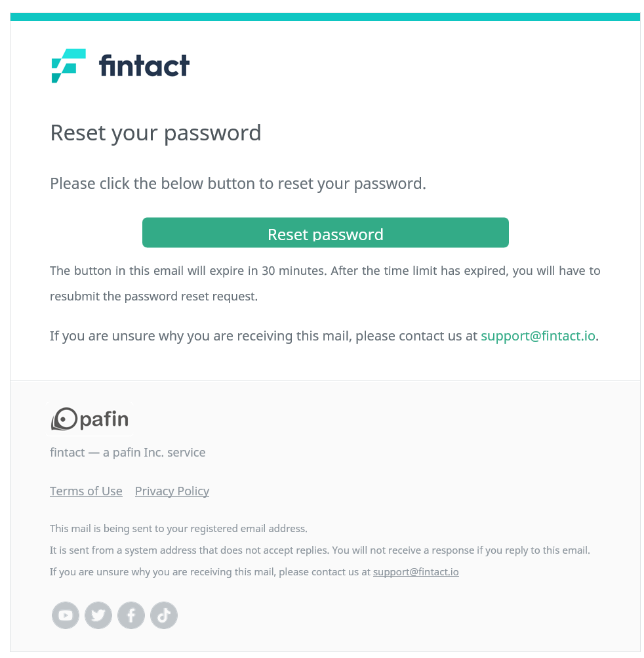
Task: Click 'Please click the below button' sentence
Action: click(238, 184)
